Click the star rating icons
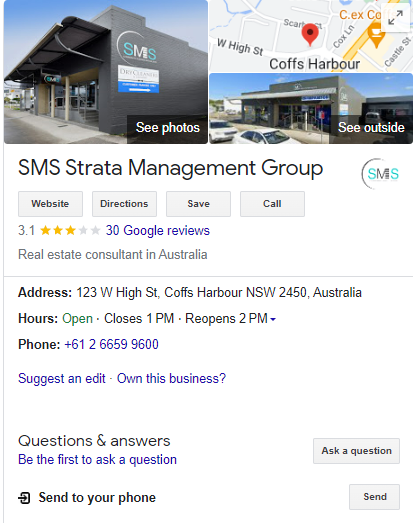413x523 pixels. (x=70, y=230)
